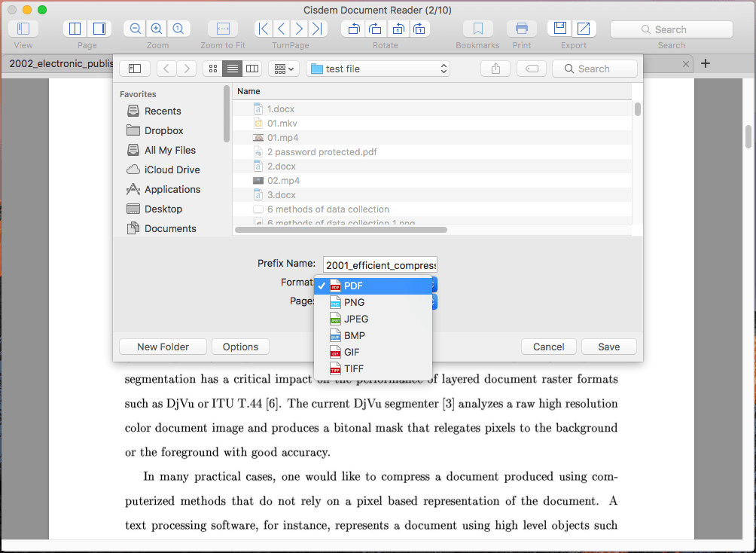Click the file list vertical scrollbar
Screen dimensions: 756x553
tap(637, 109)
